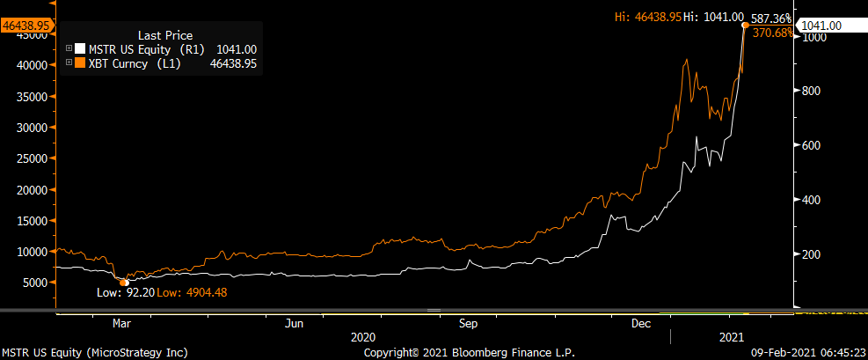Click the 'Mar' date axis label
The width and height of the screenshot is (868, 360).
coord(121,324)
